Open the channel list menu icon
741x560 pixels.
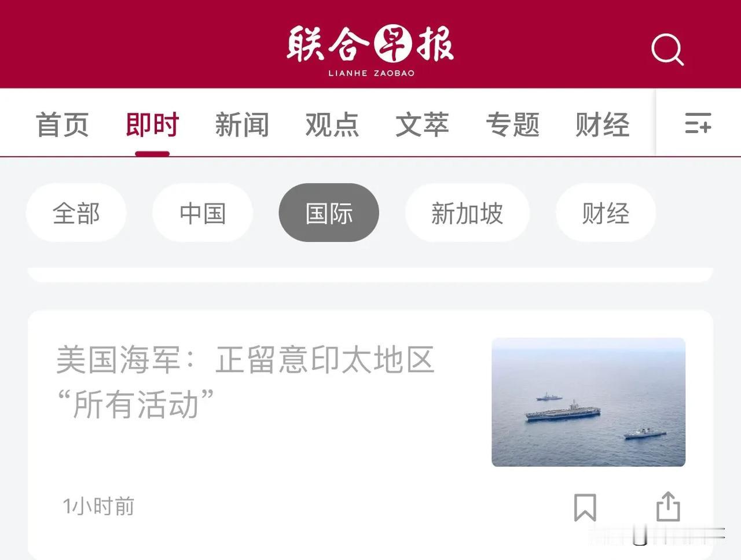[x=698, y=123]
